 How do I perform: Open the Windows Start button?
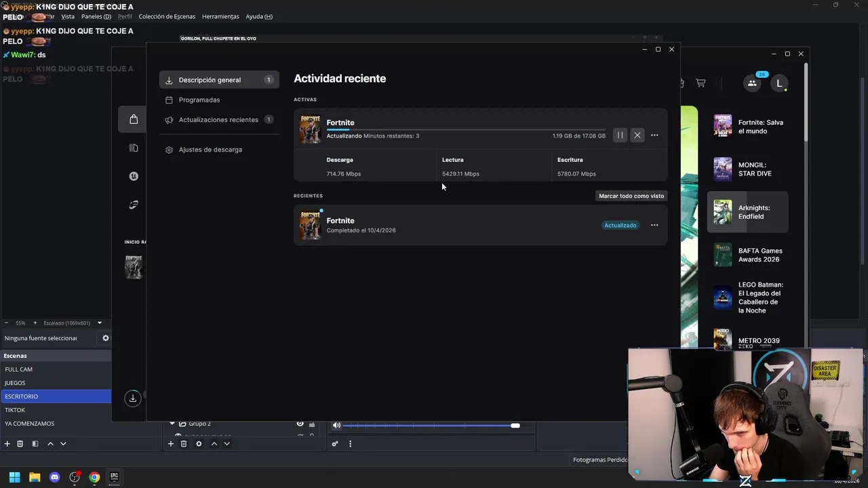coord(14,477)
